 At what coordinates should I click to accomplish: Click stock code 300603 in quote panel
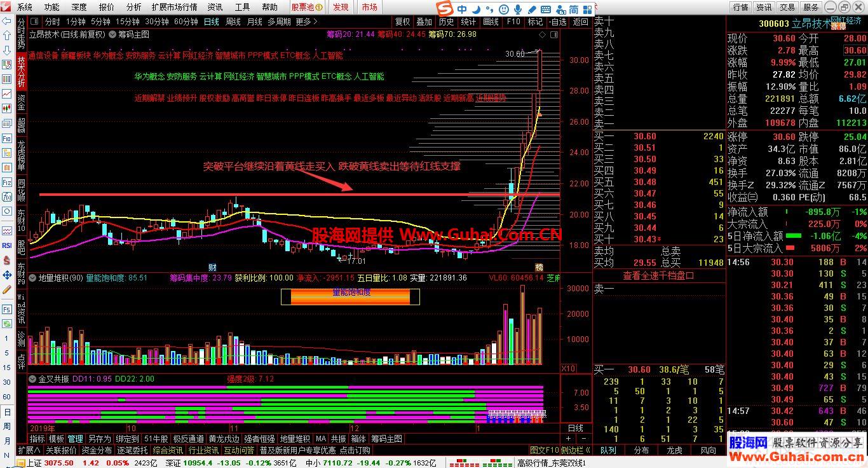point(774,24)
